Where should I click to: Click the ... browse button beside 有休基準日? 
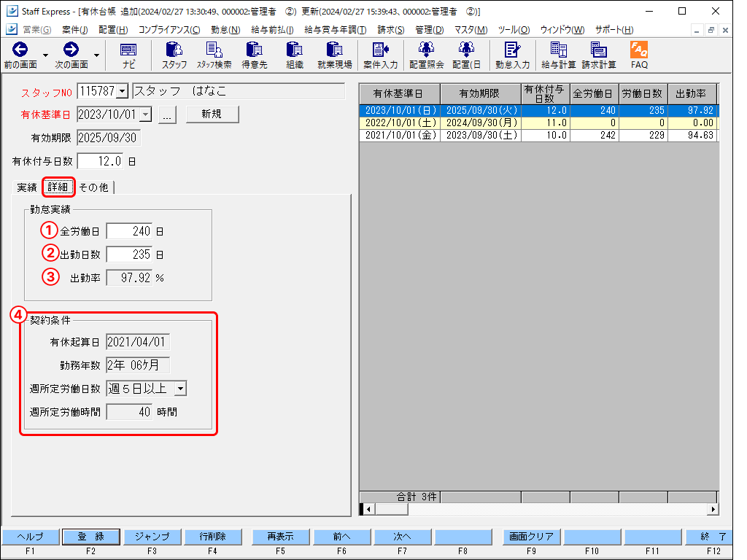[167, 114]
